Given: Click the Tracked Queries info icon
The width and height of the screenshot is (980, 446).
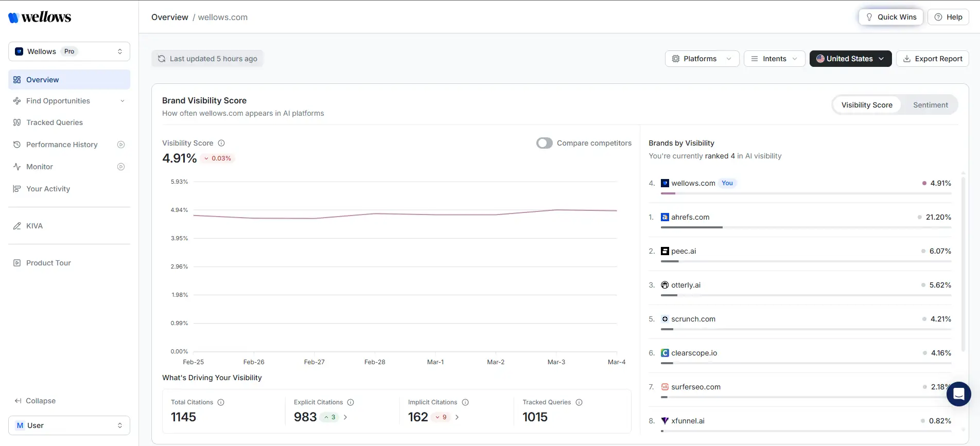Looking at the screenshot, I should pyautogui.click(x=579, y=402).
